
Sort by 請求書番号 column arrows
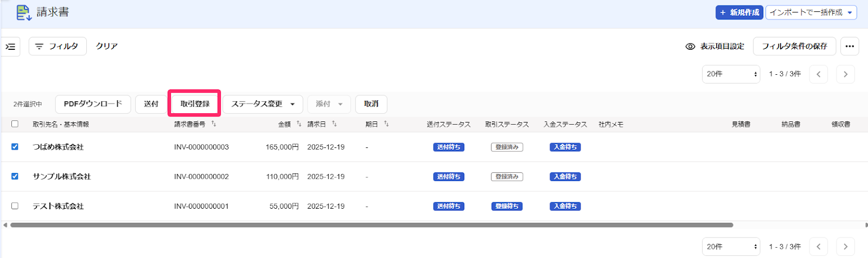tap(214, 124)
